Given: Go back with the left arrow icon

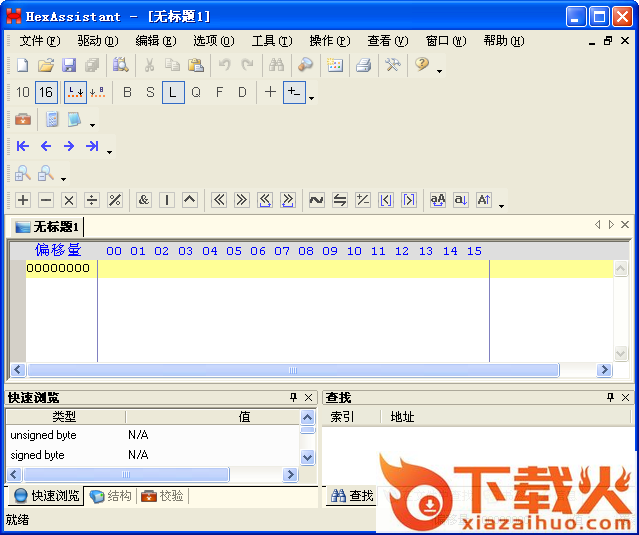Looking at the screenshot, I should coord(46,146).
